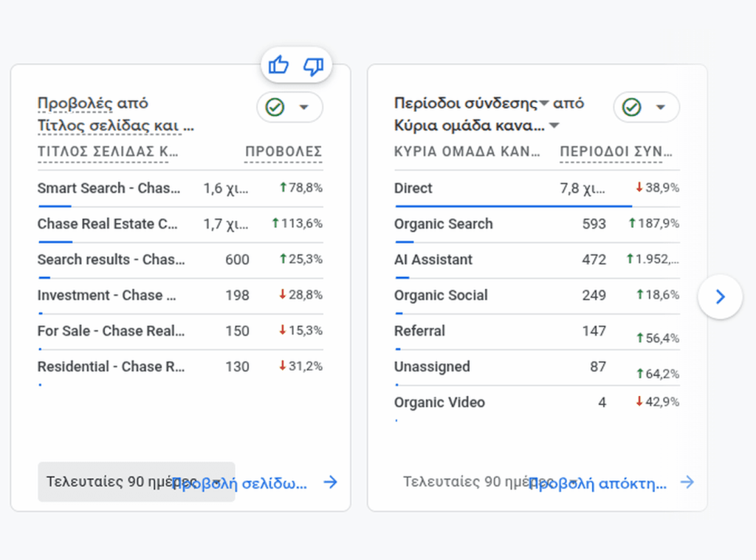Screen dimensions: 756x560
Task: Expand the Περίοδοι σύνδεσης metric dropdown
Action: coord(544,103)
